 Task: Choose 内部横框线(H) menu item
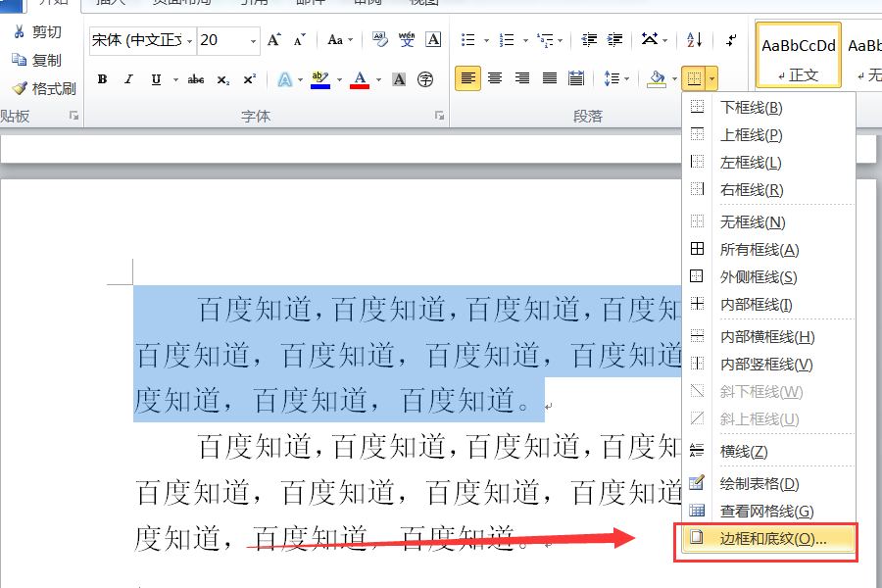pyautogui.click(x=768, y=336)
